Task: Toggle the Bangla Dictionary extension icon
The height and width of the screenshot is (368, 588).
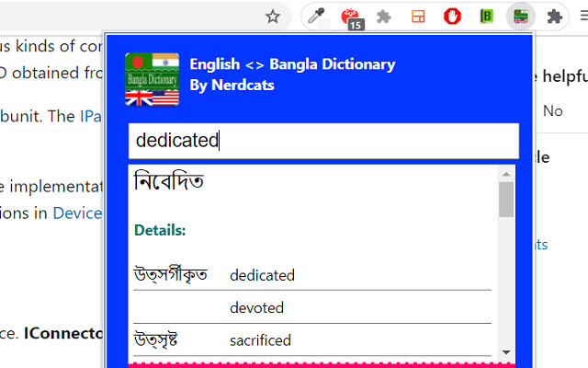Action: click(521, 16)
